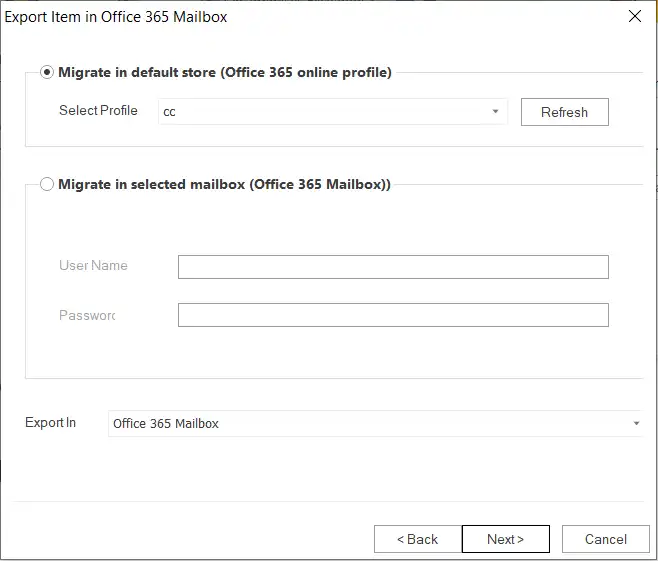658x561 pixels.
Task: Click into the User Name field
Action: pyautogui.click(x=393, y=267)
